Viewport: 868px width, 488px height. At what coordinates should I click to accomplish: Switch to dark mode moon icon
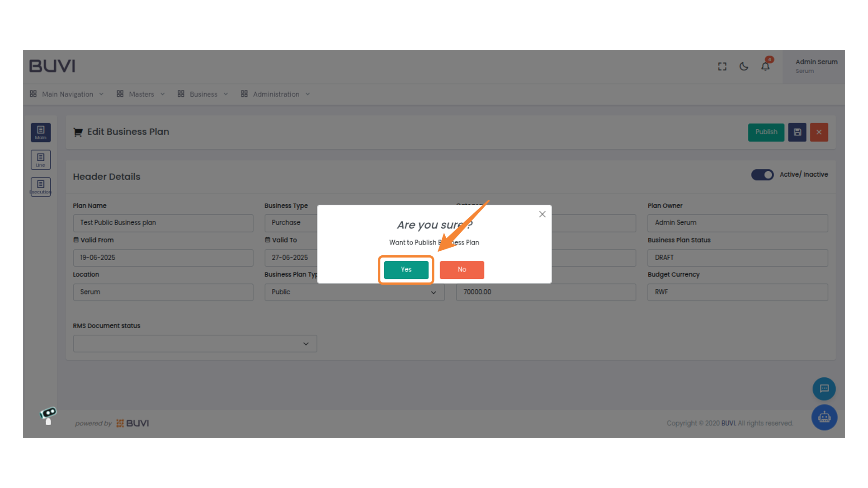[x=744, y=67]
